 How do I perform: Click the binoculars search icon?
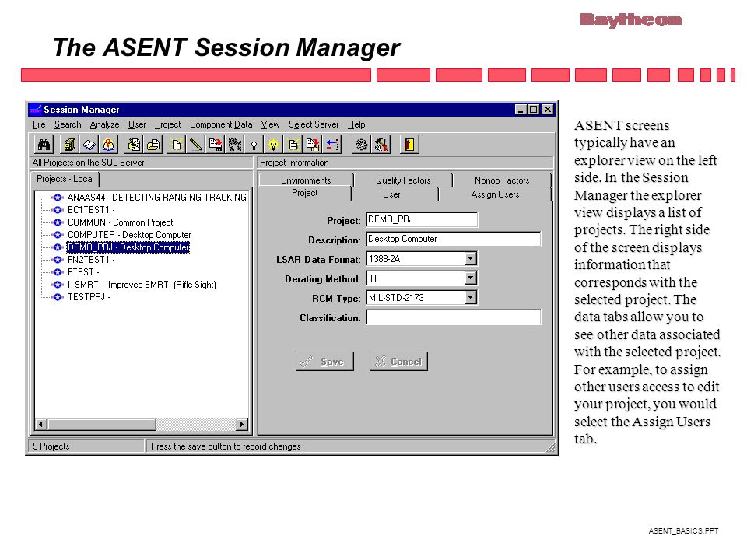44,145
